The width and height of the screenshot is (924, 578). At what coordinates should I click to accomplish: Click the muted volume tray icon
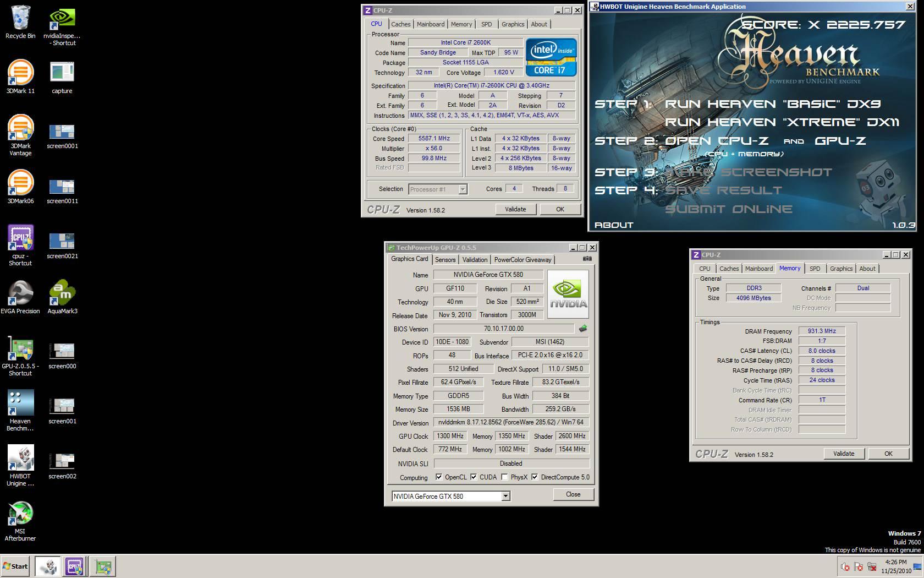pos(845,566)
